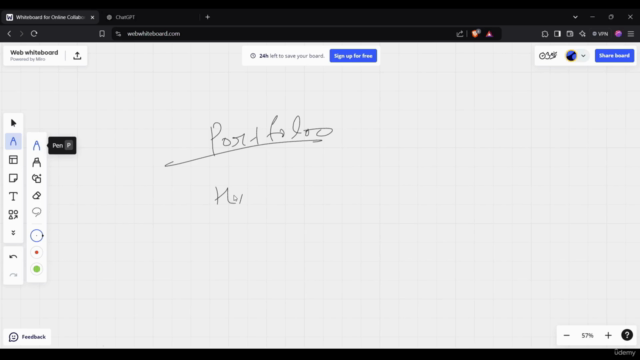Click the Web whiteboard logo title

34,55
